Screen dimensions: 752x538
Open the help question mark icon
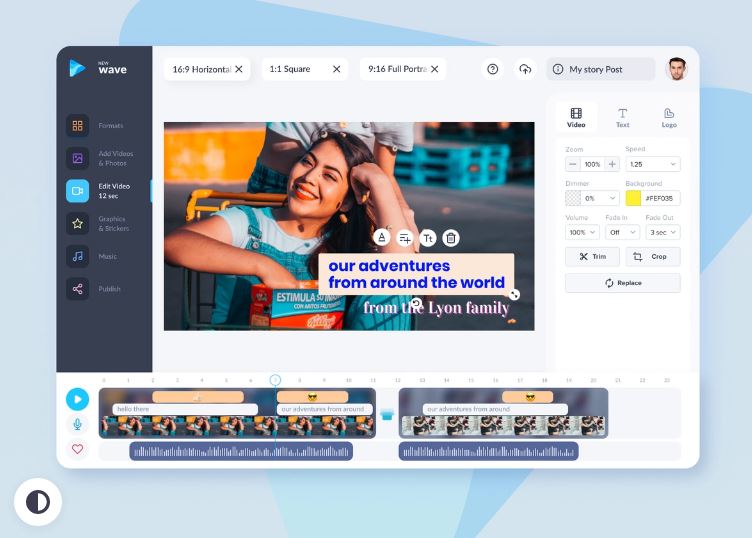(493, 69)
